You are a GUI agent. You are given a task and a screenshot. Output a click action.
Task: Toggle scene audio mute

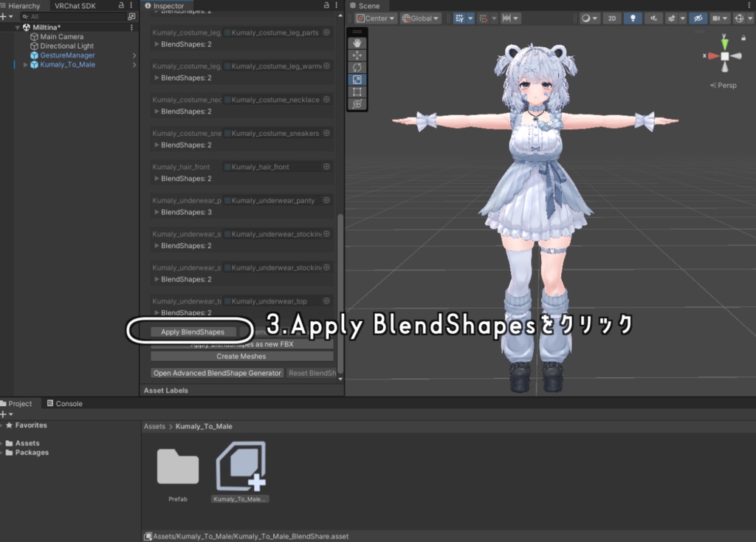pos(653,18)
